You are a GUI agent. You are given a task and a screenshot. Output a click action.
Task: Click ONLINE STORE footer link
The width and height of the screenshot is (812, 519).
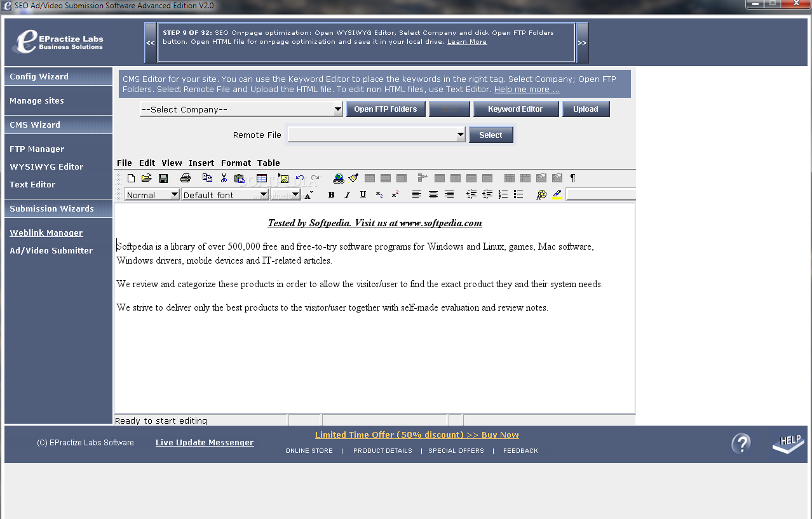point(309,451)
